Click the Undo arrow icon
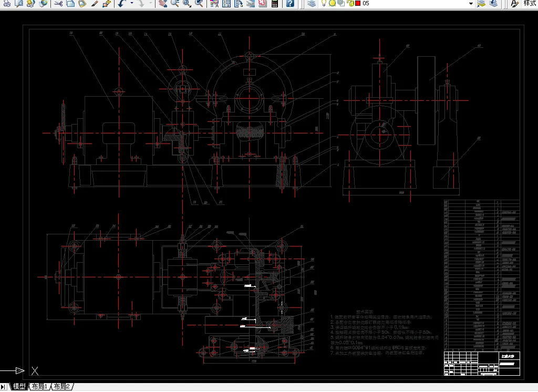The image size is (538, 392). [122, 4]
